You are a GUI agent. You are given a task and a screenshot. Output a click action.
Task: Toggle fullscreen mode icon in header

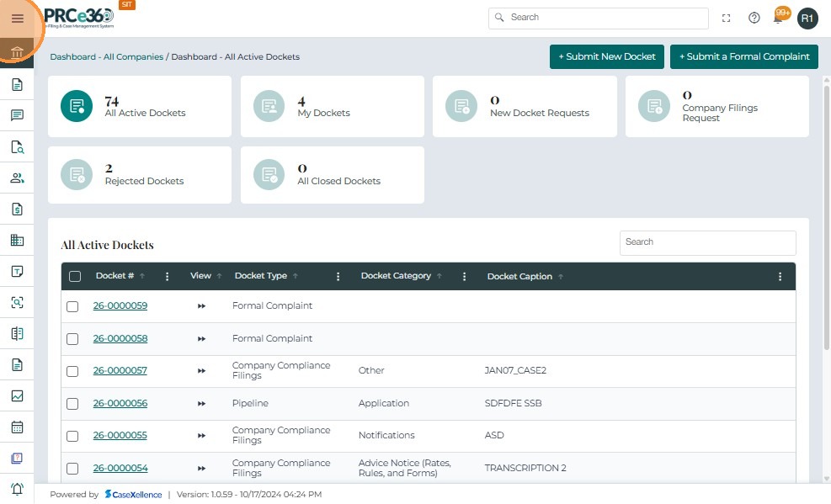tap(727, 18)
